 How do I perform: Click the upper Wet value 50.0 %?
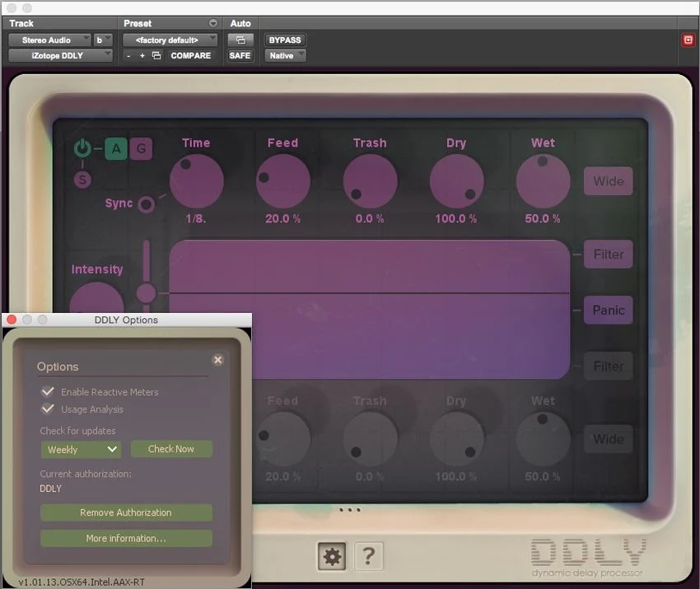click(543, 219)
